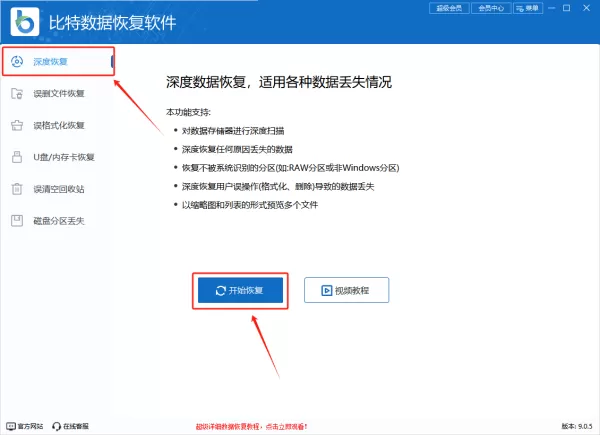
Task: Close the application window
Action: pyautogui.click(x=586, y=8)
